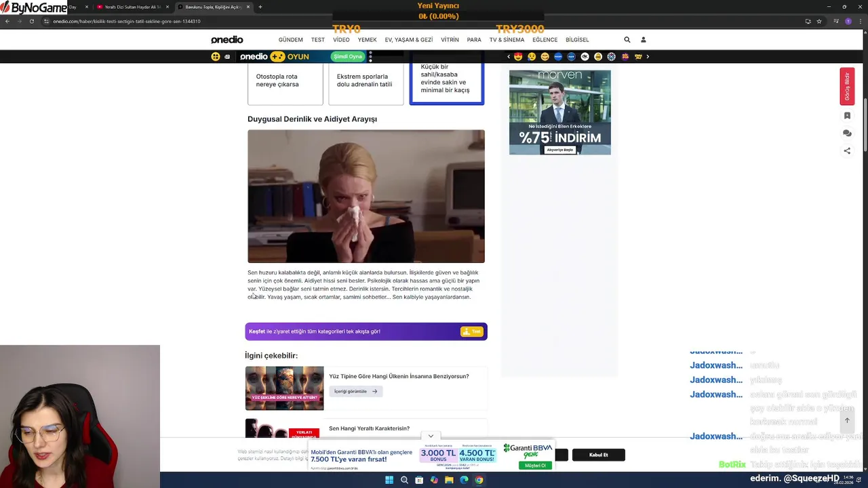Open the three-dots menu in game bar
Viewport: 868px width, 488px height.
click(370, 57)
